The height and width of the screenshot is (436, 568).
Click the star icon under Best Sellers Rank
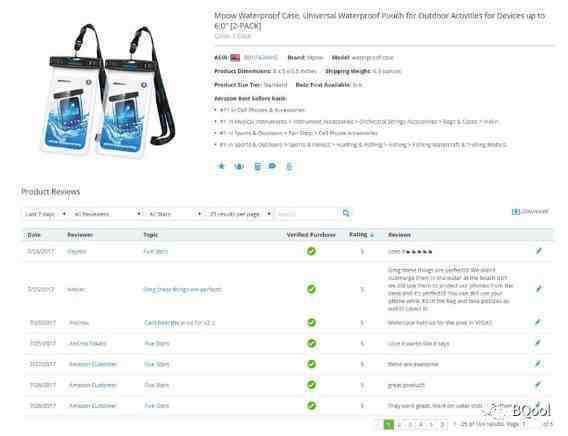click(x=221, y=166)
